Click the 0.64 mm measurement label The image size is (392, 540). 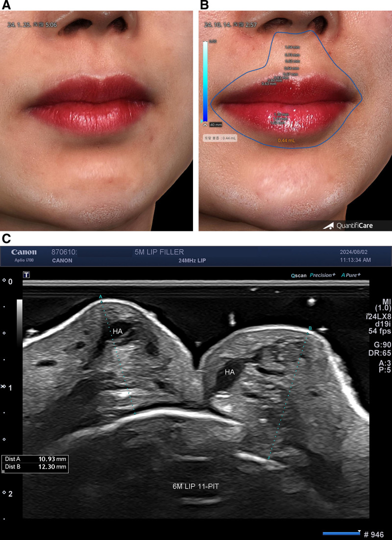click(x=292, y=68)
